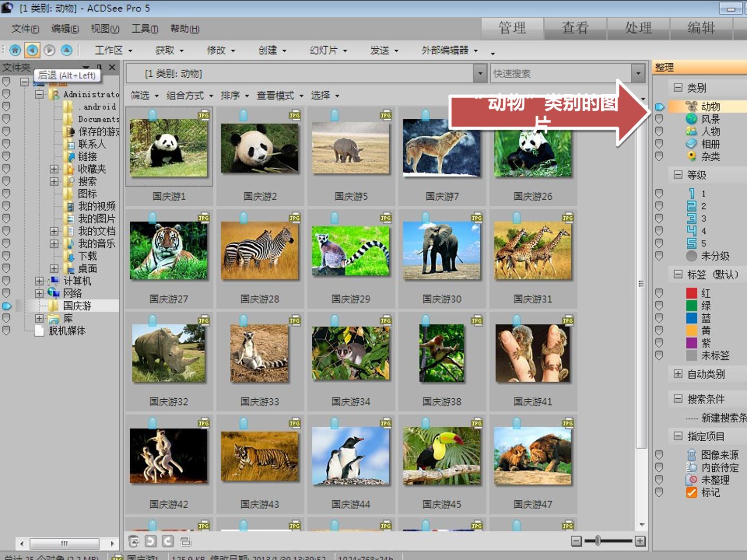Click the 幻灯片 toolbar button
The image size is (747, 560).
pyautogui.click(x=328, y=50)
